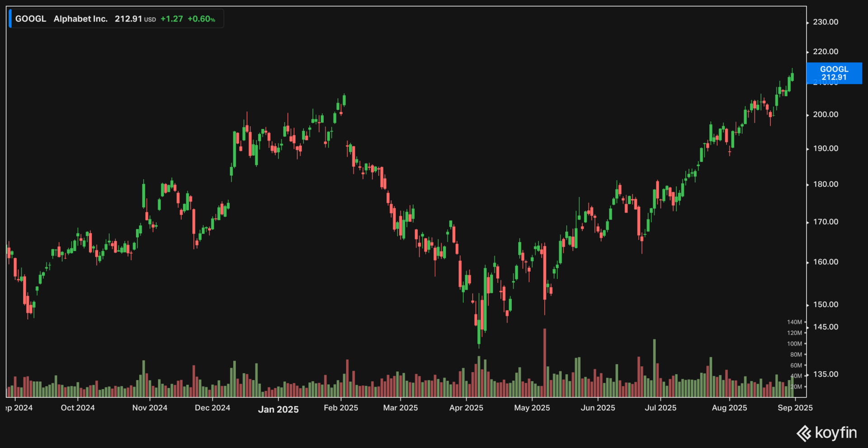Viewport: 868px width, 448px height.
Task: Click the Jan 2025 date label
Action: [x=278, y=410]
